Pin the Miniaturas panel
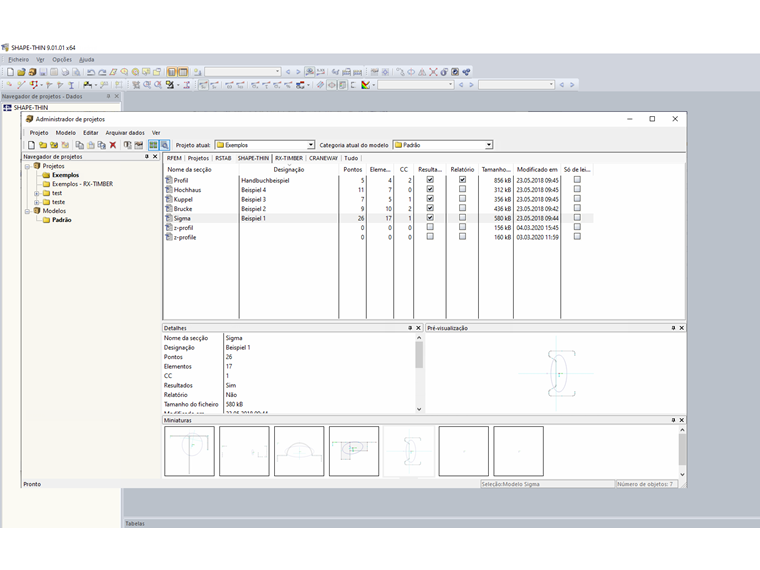 [x=673, y=420]
